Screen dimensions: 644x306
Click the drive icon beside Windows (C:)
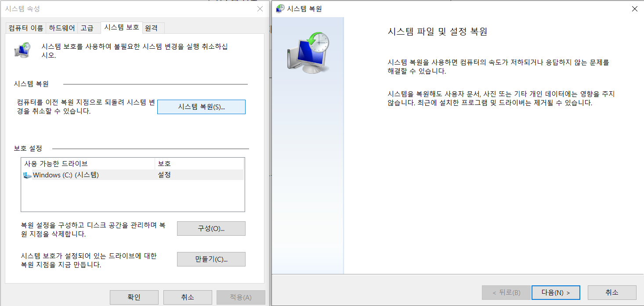26,175
